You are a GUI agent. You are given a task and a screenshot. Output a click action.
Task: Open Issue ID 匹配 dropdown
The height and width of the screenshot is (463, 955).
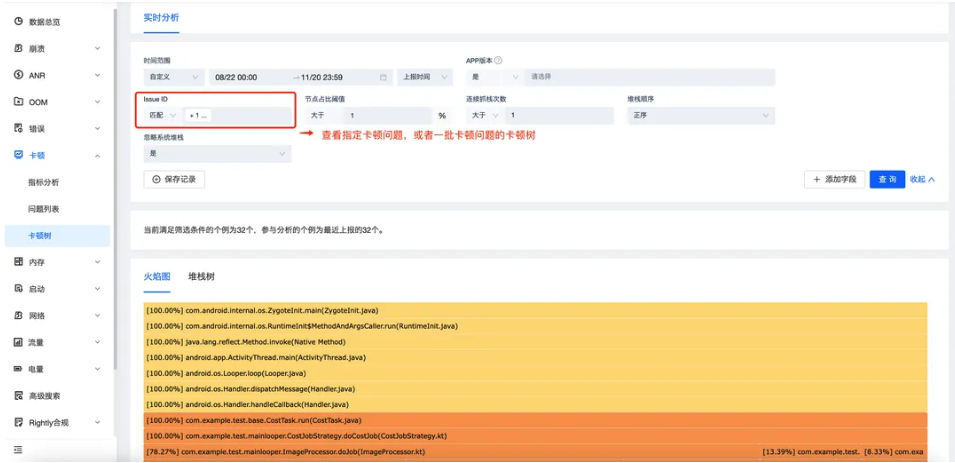pyautogui.click(x=163, y=116)
